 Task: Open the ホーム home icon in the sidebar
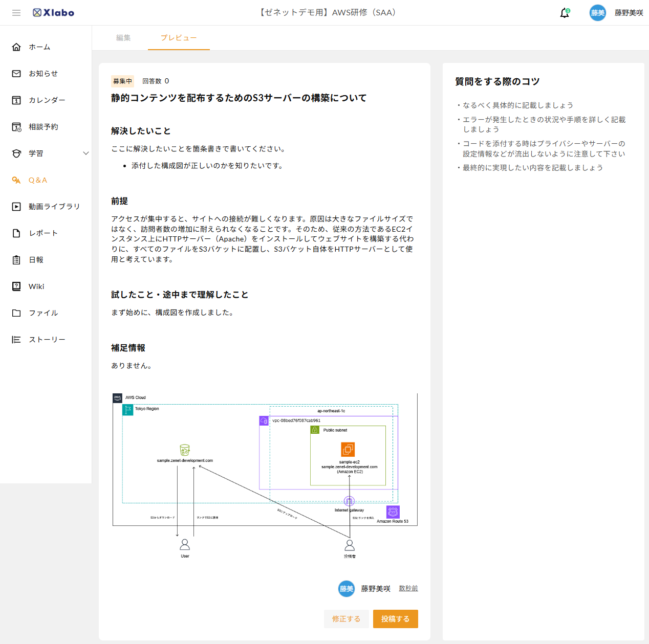pos(16,47)
